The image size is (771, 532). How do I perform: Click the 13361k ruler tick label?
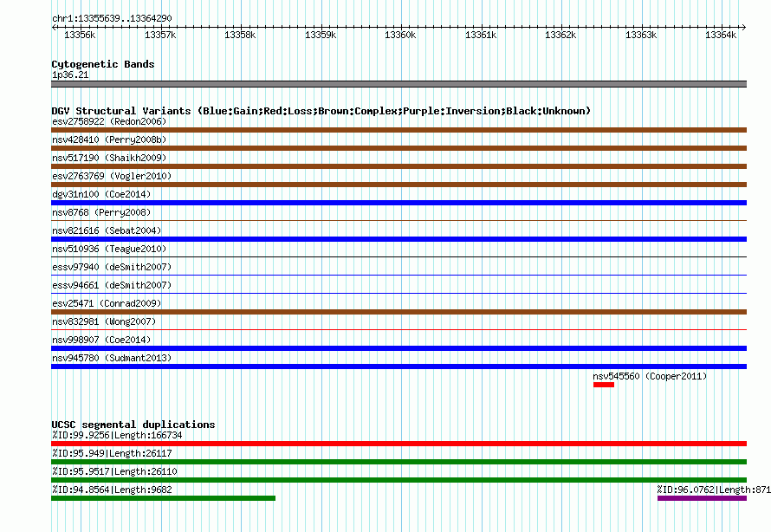point(481,35)
